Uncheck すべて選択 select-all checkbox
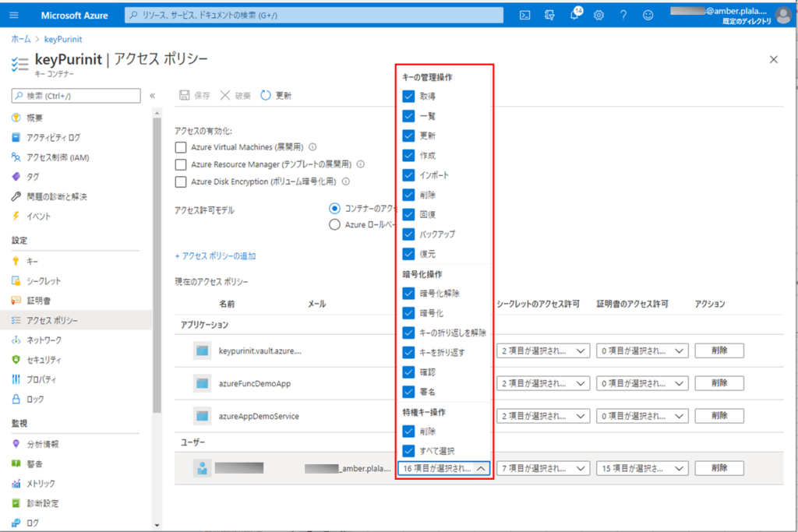Screen dimensions: 798x532 pyautogui.click(x=408, y=451)
